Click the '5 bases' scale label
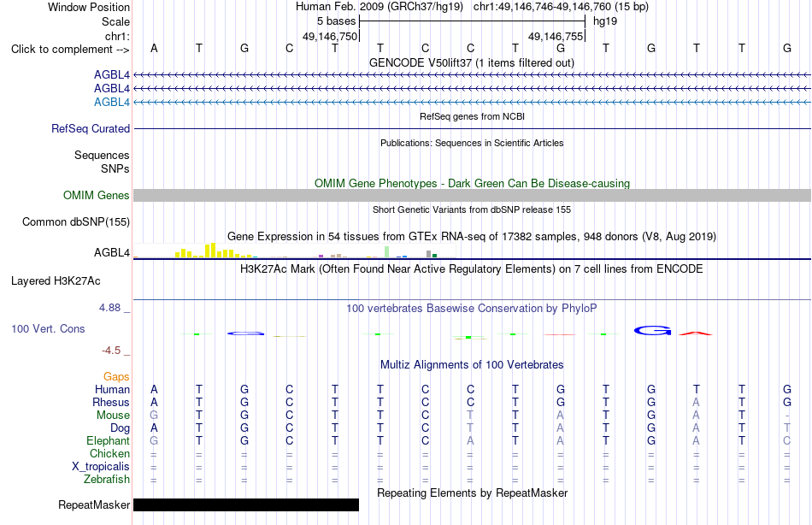The image size is (812, 525). [337, 21]
